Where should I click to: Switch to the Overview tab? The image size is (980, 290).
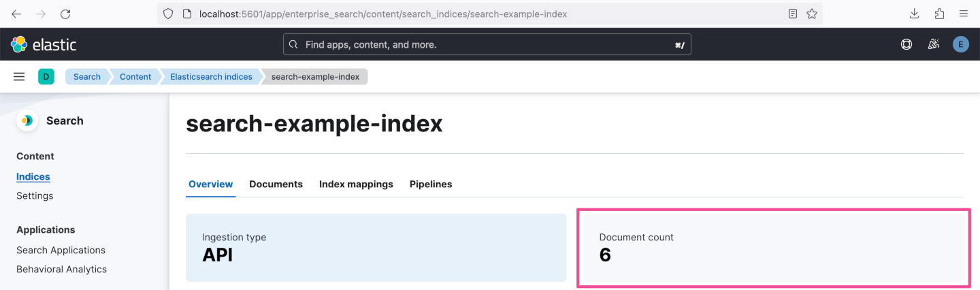click(x=211, y=184)
